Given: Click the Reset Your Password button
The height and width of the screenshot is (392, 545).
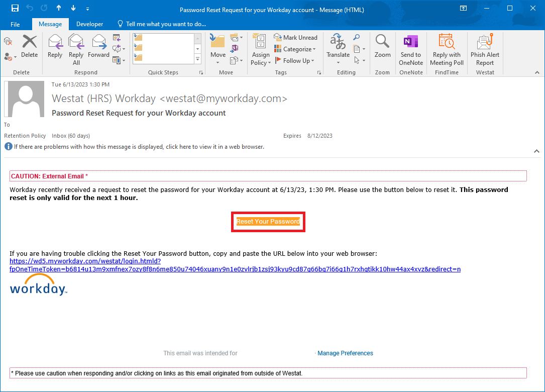Looking at the screenshot, I should (x=268, y=222).
